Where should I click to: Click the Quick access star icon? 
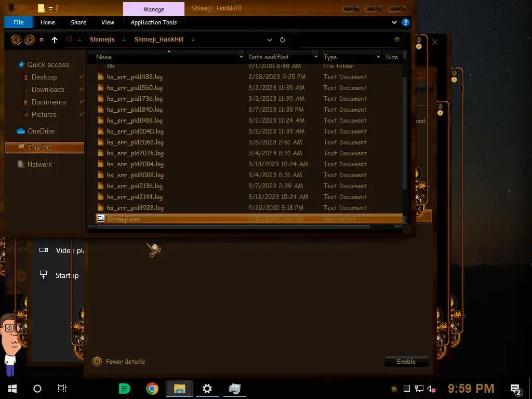click(x=21, y=64)
